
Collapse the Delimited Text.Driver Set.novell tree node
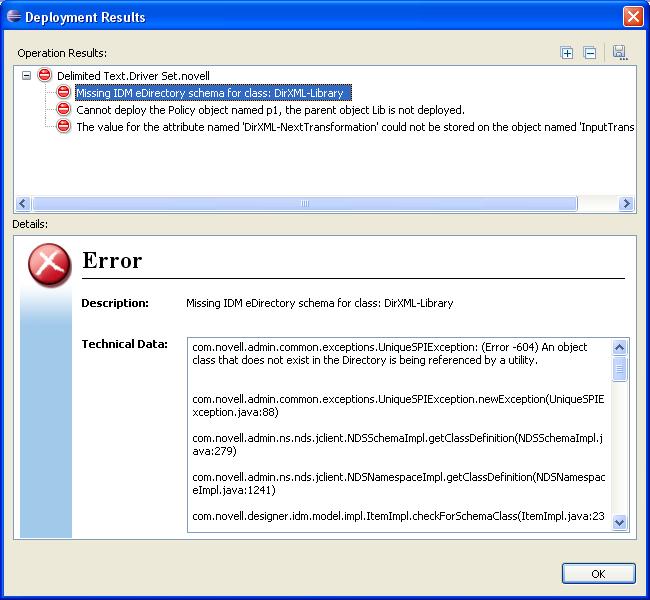[27, 75]
